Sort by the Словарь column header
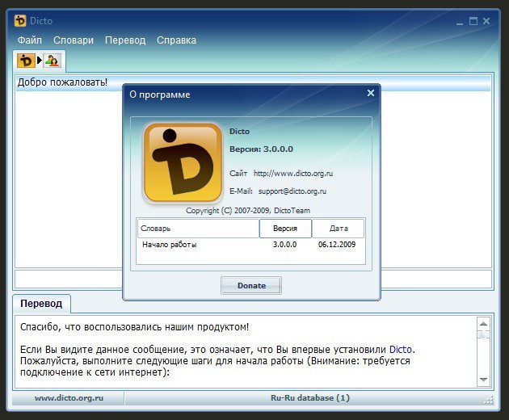 [198, 229]
